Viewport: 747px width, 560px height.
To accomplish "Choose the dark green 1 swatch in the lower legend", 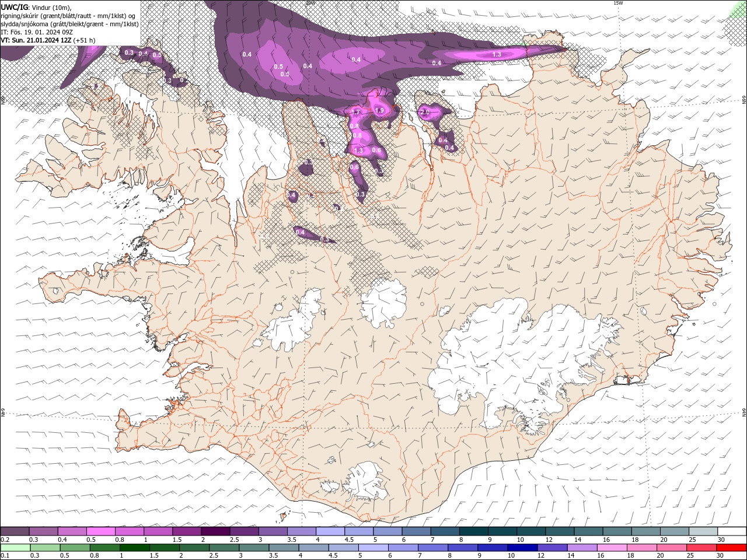I will point(134,548).
